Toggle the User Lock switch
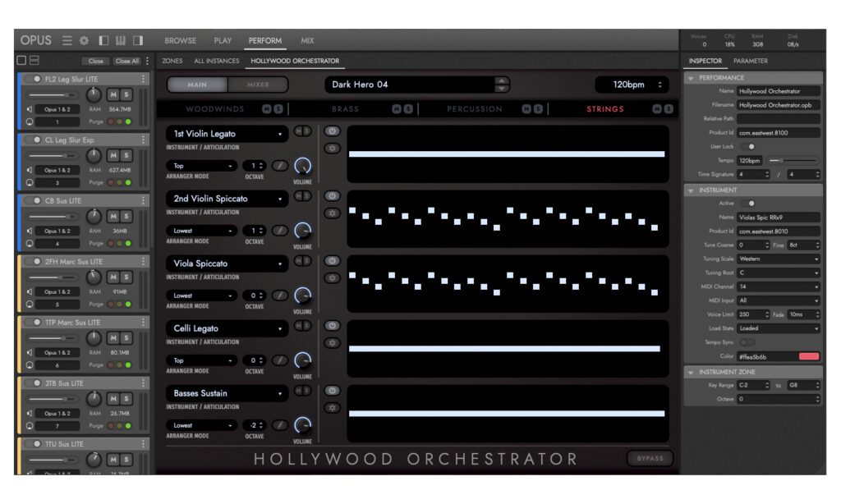 pos(747,146)
